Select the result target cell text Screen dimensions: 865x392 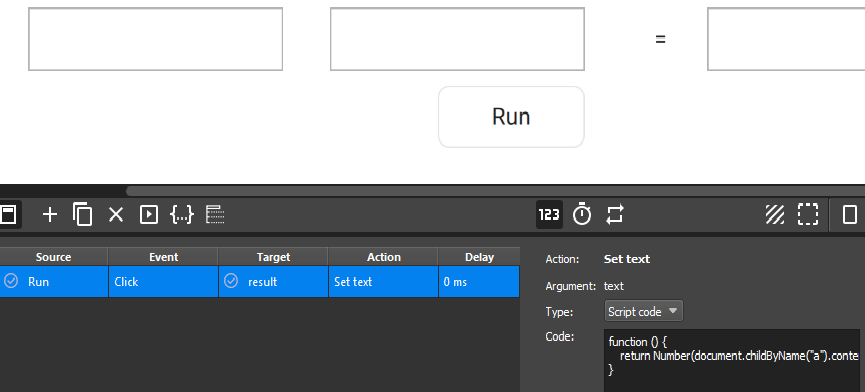(263, 282)
